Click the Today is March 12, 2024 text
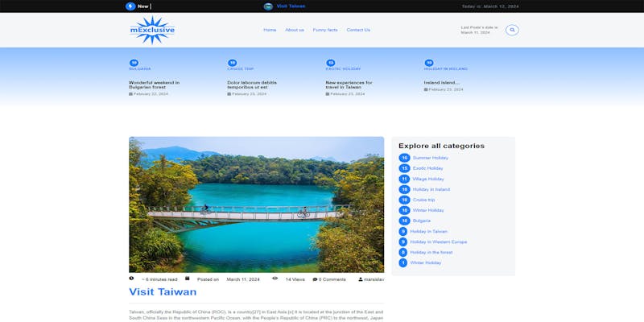 point(490,6)
